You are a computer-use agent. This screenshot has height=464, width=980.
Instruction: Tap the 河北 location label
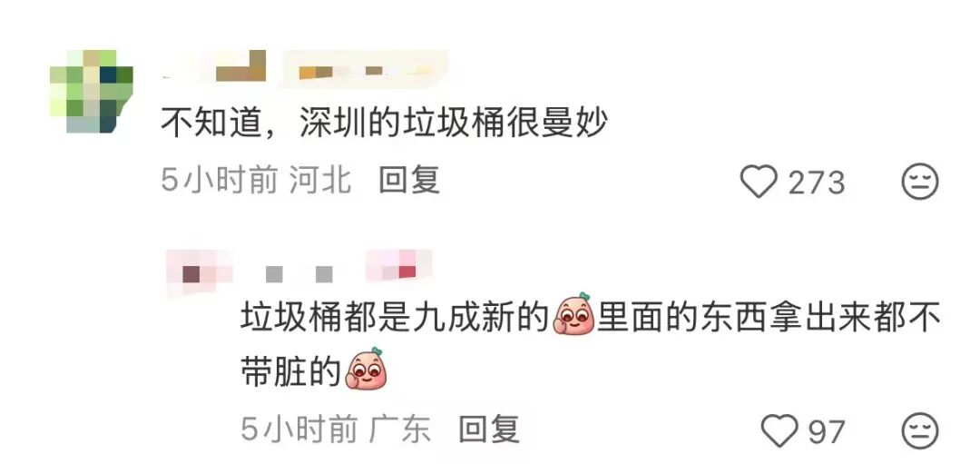[320, 181]
